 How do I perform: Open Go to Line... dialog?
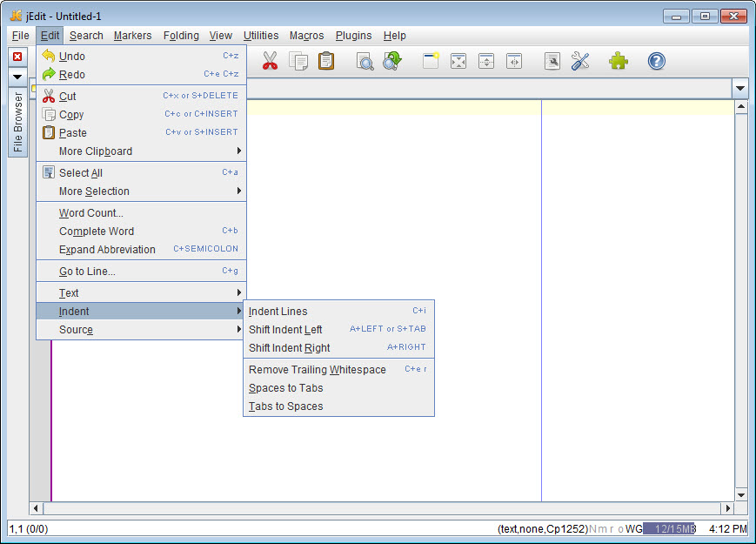click(x=141, y=272)
